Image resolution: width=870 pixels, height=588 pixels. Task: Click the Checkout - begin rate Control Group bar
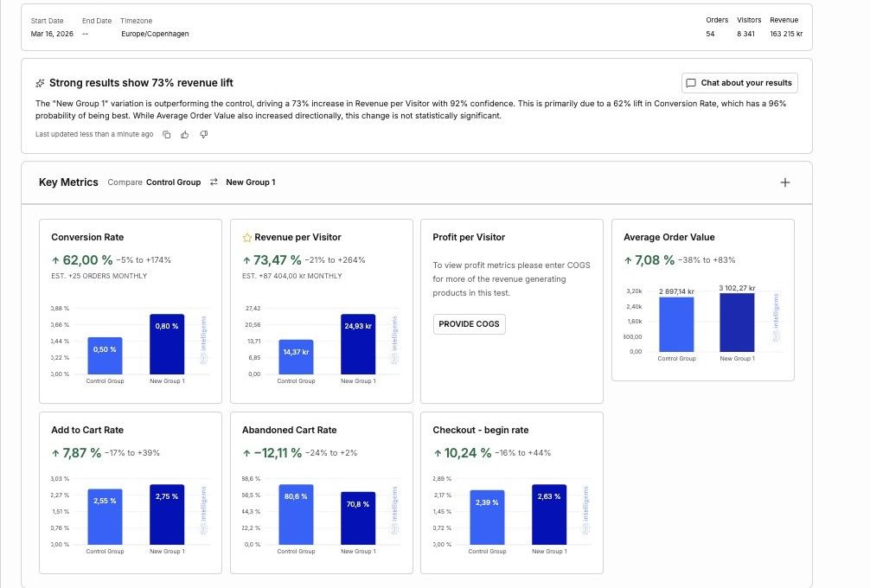tap(487, 518)
